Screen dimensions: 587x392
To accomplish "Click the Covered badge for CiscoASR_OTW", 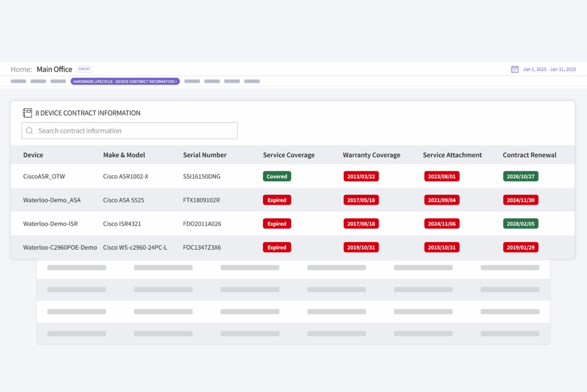I will 277,176.
